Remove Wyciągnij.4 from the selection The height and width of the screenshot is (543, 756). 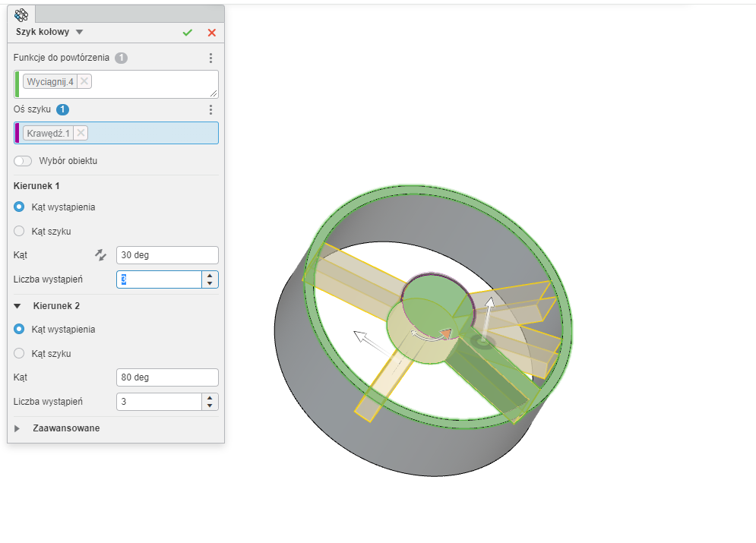click(x=84, y=81)
